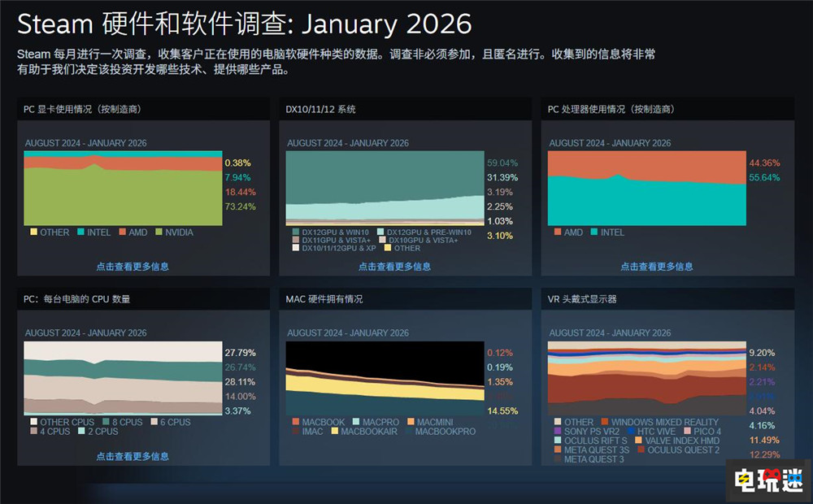This screenshot has height=504, width=813.
Task: Click the Mac hardware area chart
Action: pos(385,378)
